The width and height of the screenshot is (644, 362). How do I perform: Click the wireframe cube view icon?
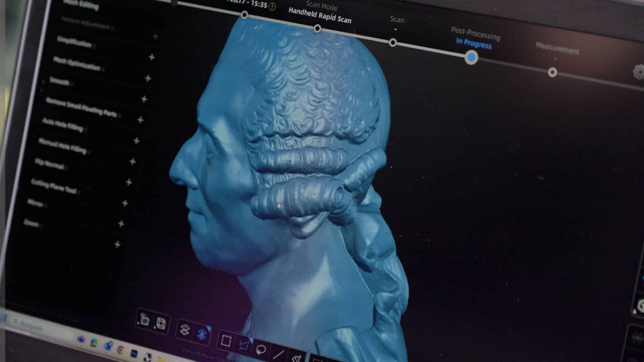pos(160,323)
